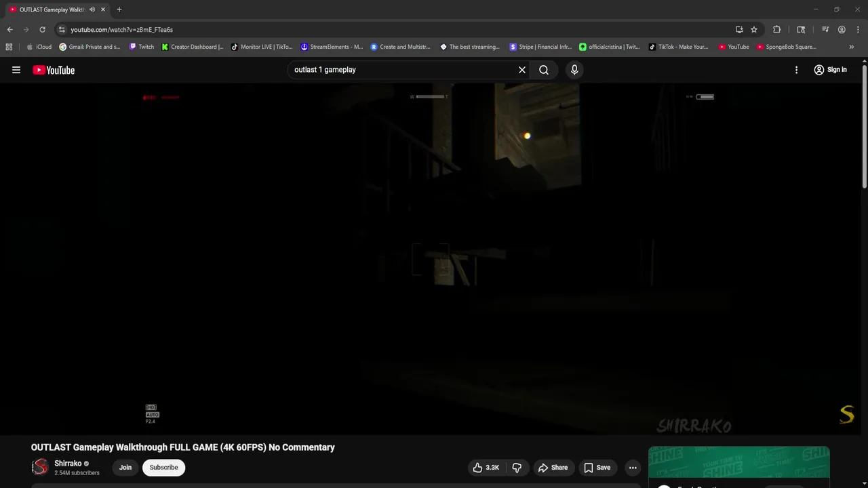Screen dimensions: 868x488
Task: Go back in browser history
Action: pos(9,30)
